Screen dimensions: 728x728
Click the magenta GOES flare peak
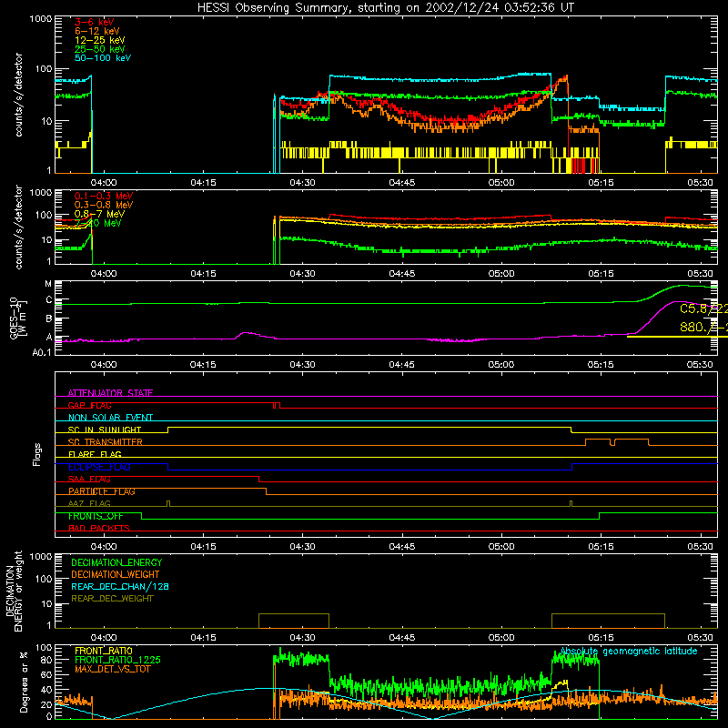[677, 302]
